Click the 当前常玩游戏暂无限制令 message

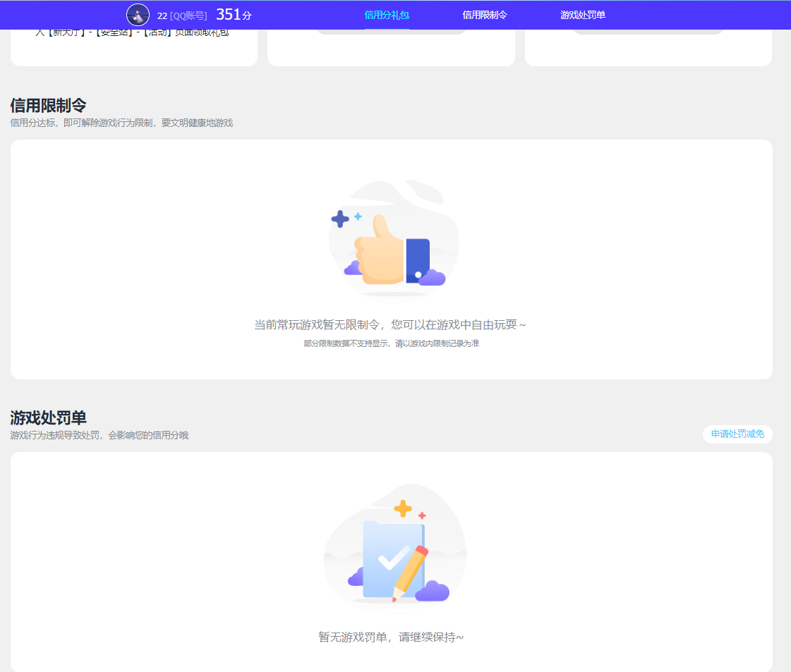coord(390,324)
